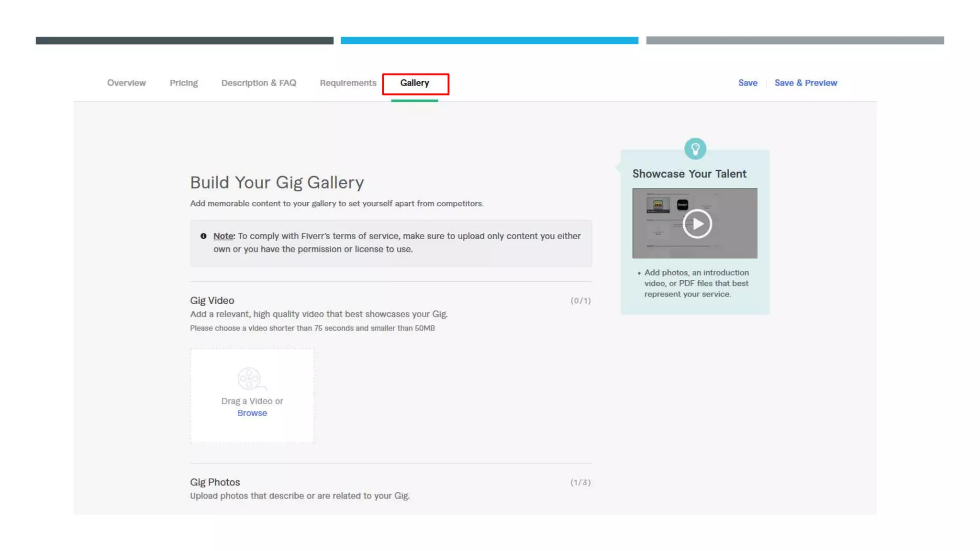The image size is (980, 551).
Task: Click Save & Preview
Action: click(806, 83)
